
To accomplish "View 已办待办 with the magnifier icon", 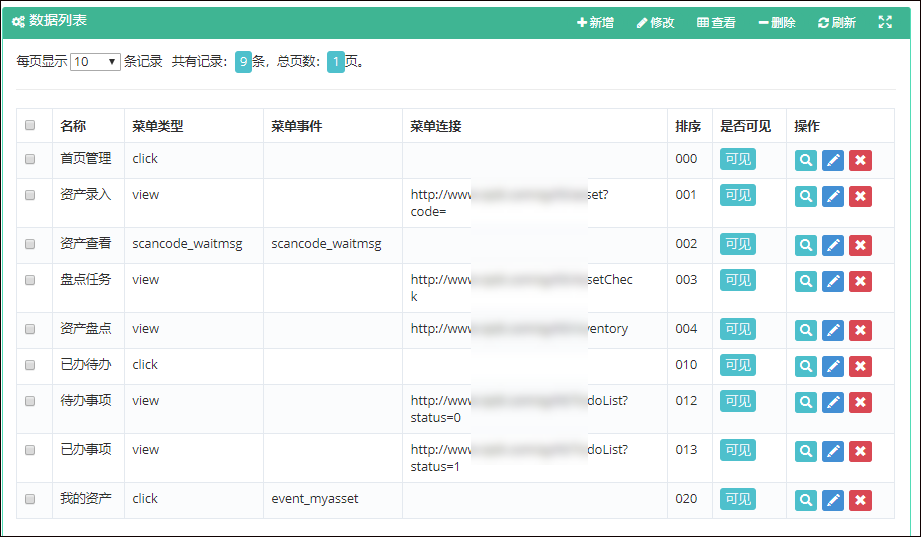I will (x=806, y=366).
